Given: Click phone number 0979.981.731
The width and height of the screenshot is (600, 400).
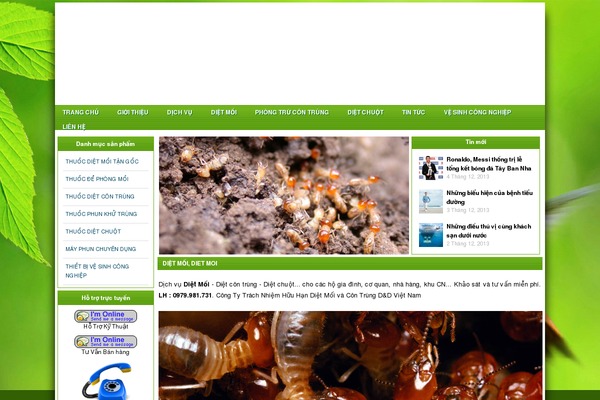Looking at the screenshot, I should [x=192, y=296].
